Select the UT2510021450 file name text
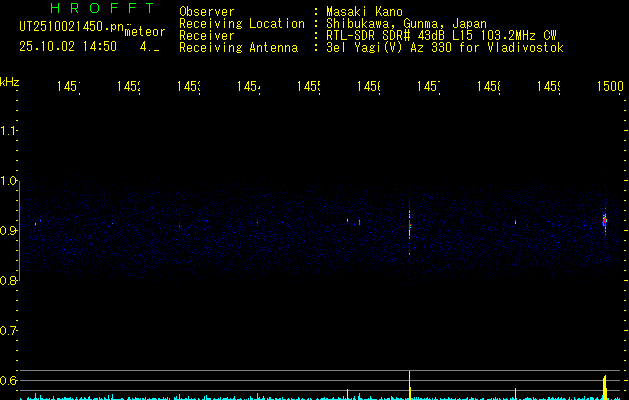 (72, 26)
